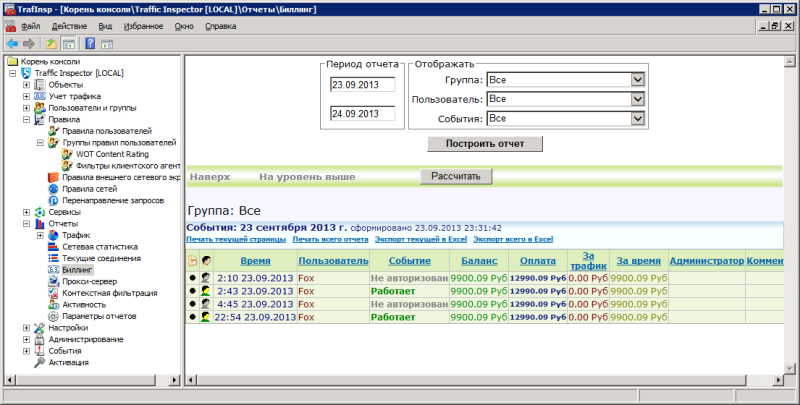The height and width of the screenshot is (405, 800).
Task: Click the Активация key icon
Action: 39,363
